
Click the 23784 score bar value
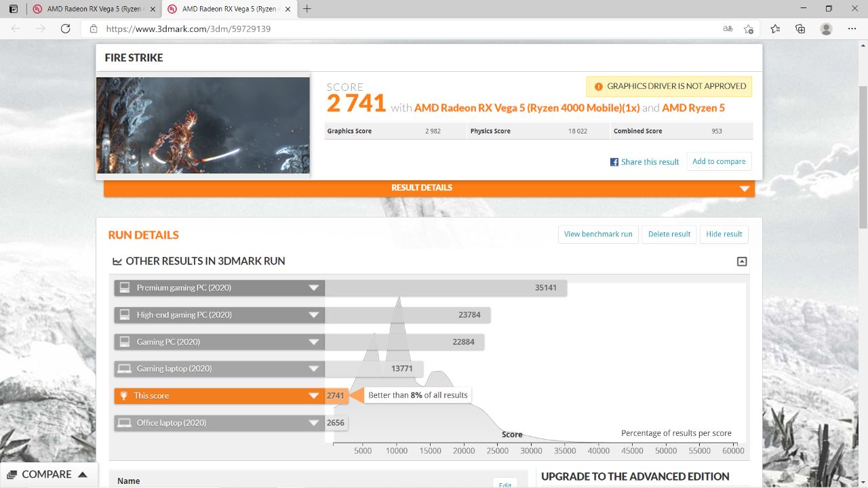(469, 314)
